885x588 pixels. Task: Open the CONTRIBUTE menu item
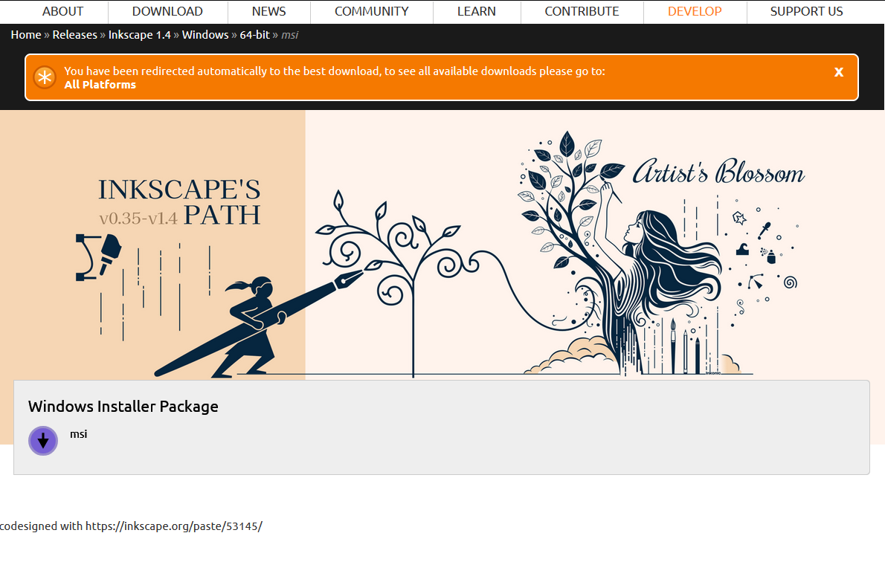click(582, 11)
